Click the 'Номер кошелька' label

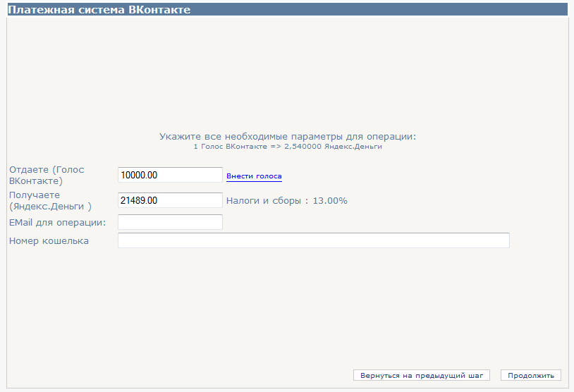49,241
